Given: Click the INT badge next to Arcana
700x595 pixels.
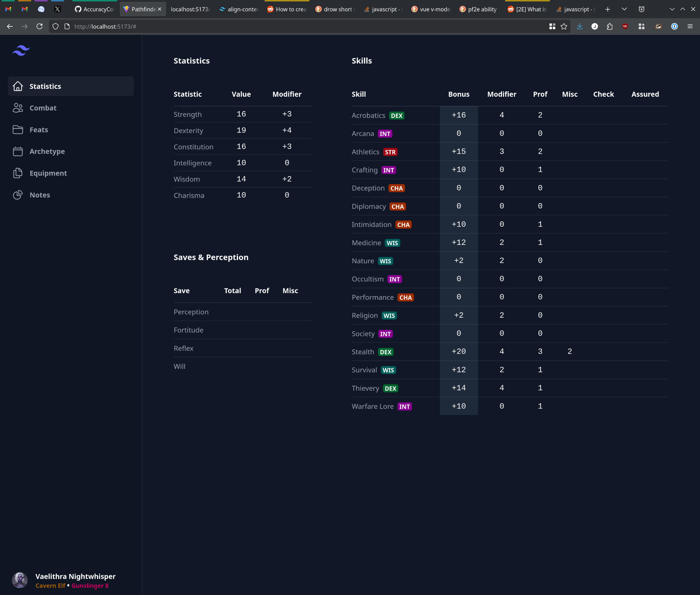Looking at the screenshot, I should [x=385, y=134].
